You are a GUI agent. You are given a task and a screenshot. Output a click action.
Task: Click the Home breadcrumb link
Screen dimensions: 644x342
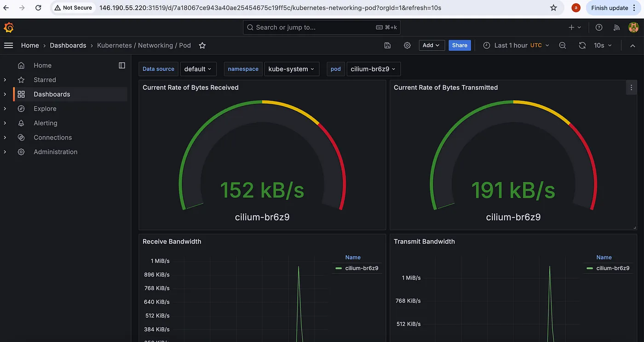pos(30,45)
